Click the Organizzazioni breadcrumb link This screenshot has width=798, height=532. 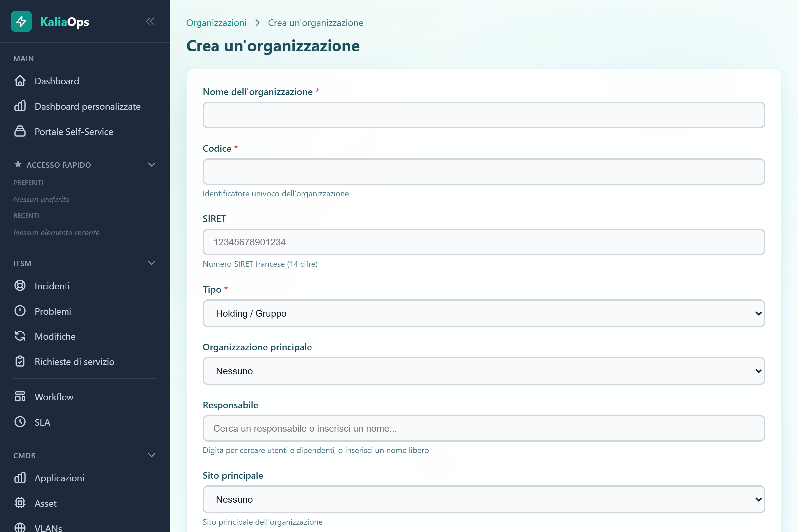pyautogui.click(x=216, y=22)
